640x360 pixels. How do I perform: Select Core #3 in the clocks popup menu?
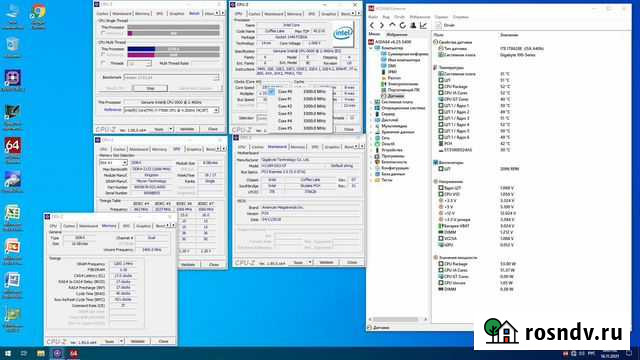pyautogui.click(x=301, y=113)
